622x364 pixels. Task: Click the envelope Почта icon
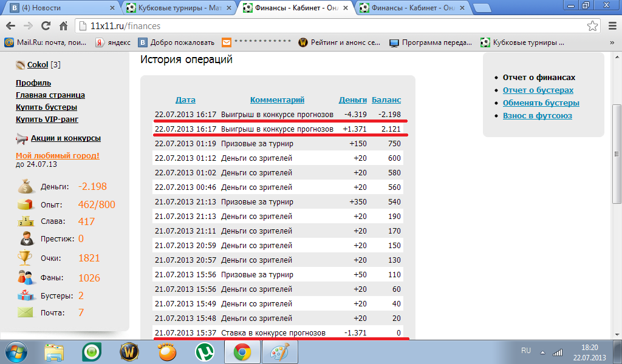[25, 313]
